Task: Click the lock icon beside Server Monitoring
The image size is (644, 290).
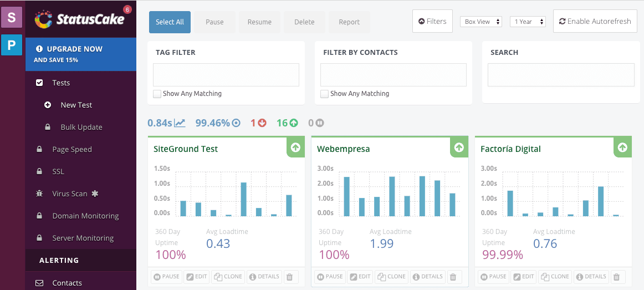Action: 39,238
